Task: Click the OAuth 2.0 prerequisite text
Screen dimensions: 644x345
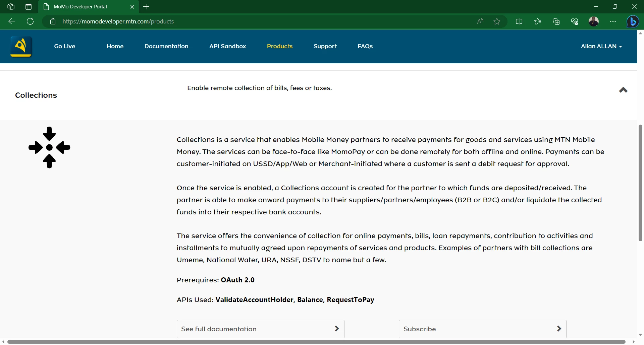Action: pyautogui.click(x=237, y=280)
